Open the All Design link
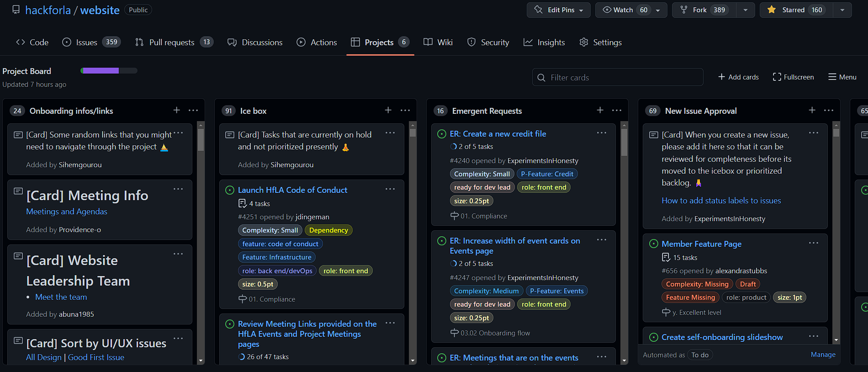This screenshot has width=868, height=372. tap(43, 357)
